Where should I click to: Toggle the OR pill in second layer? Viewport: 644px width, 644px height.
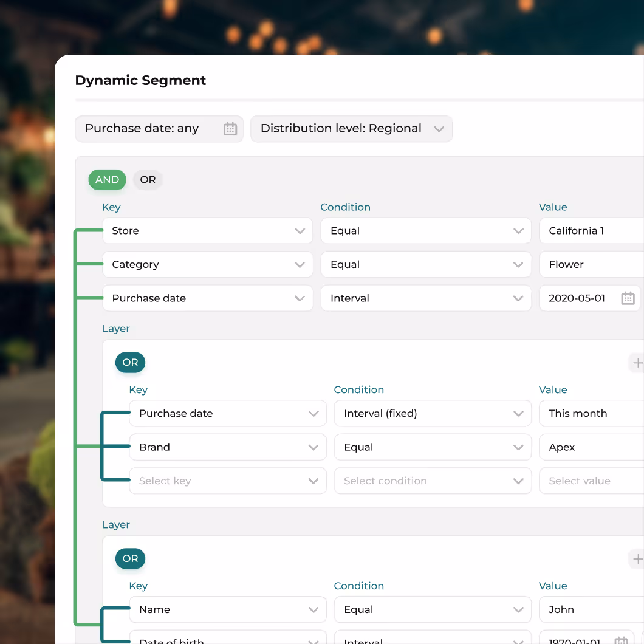pos(130,558)
